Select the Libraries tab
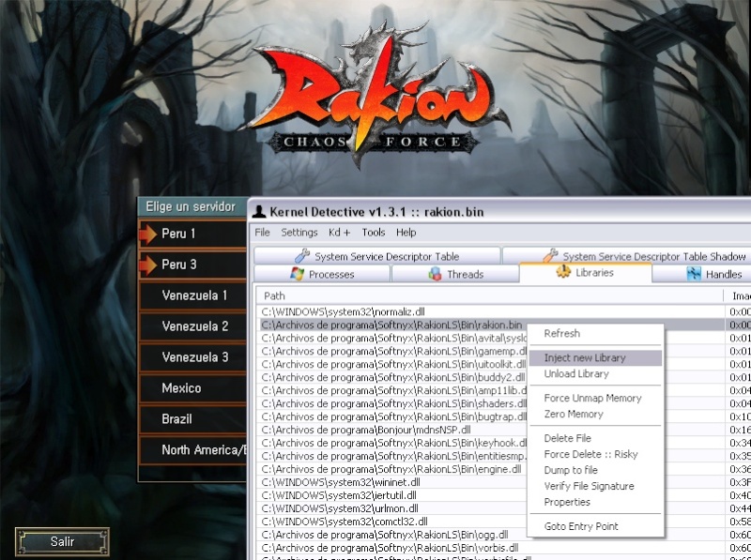Screen dimensions: 751x560 585,272
